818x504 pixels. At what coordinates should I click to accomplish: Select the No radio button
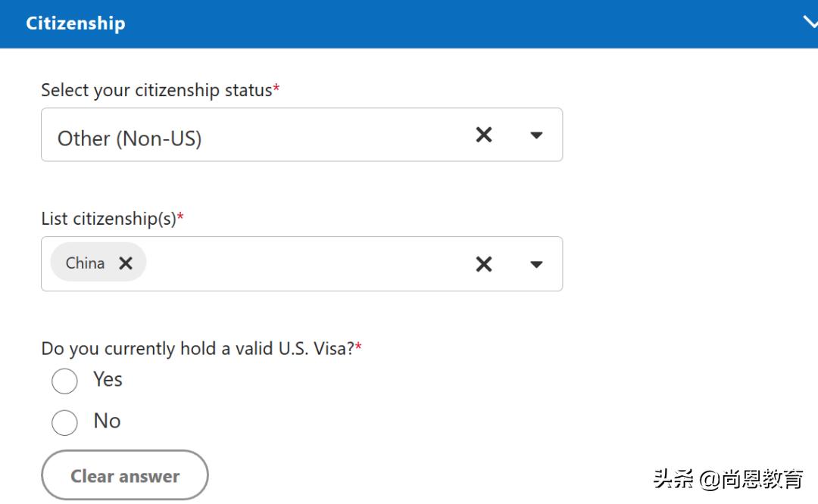click(64, 422)
